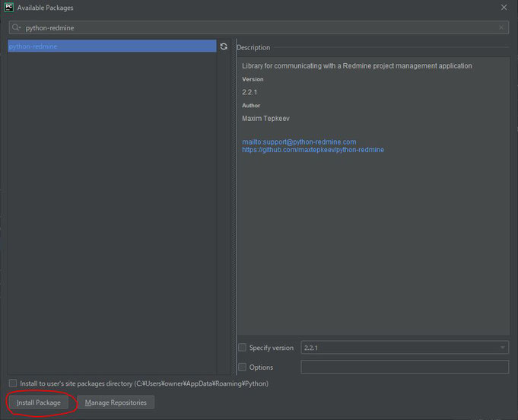The width and height of the screenshot is (518, 420).
Task: Click the Manage Repositories button
Action: click(x=116, y=402)
